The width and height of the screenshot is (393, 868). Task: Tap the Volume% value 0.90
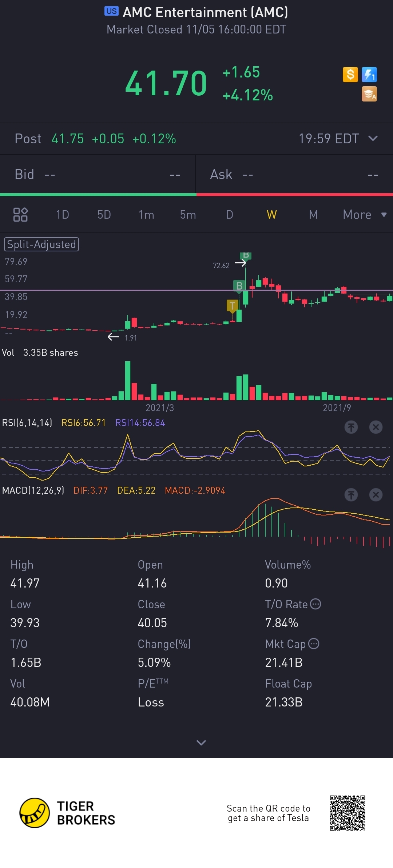276,583
